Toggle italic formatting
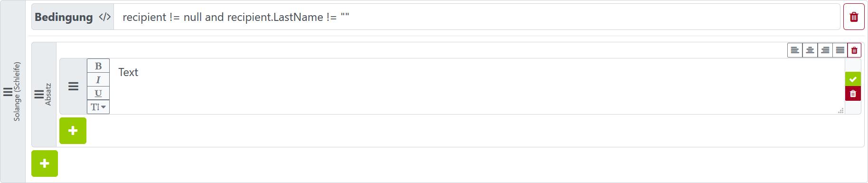Image resolution: width=868 pixels, height=183 pixels. click(x=98, y=80)
